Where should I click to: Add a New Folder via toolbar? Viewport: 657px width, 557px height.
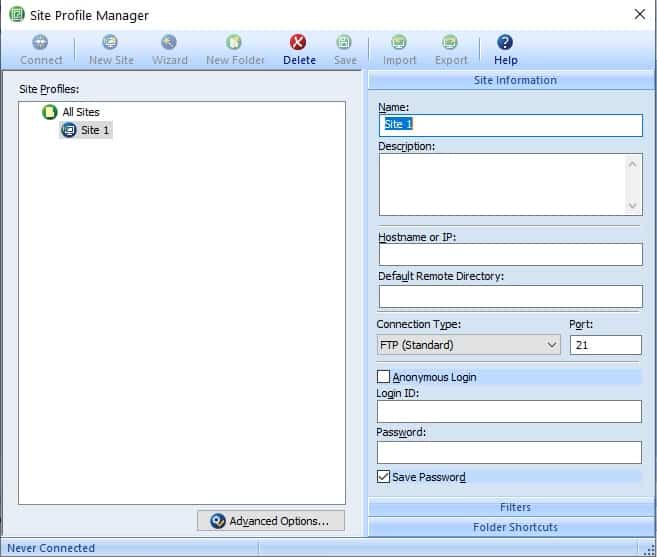tap(235, 49)
